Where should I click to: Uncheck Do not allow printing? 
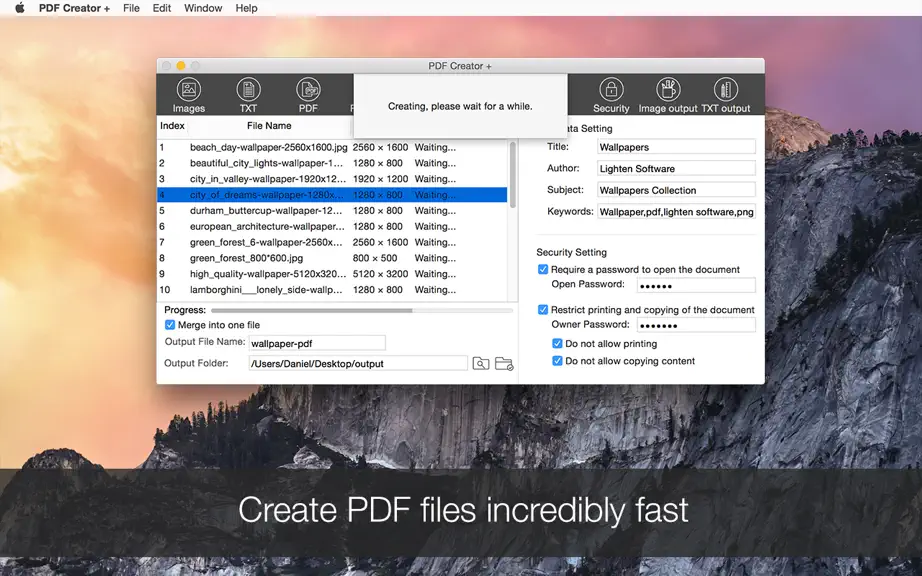[x=557, y=344]
